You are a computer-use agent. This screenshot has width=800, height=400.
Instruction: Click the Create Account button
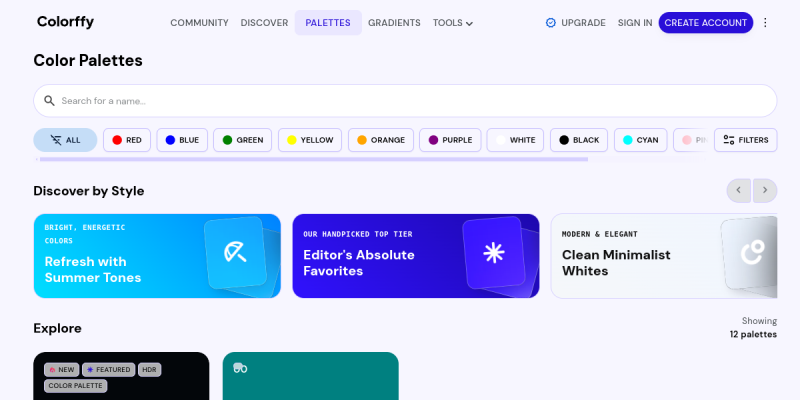click(x=706, y=23)
